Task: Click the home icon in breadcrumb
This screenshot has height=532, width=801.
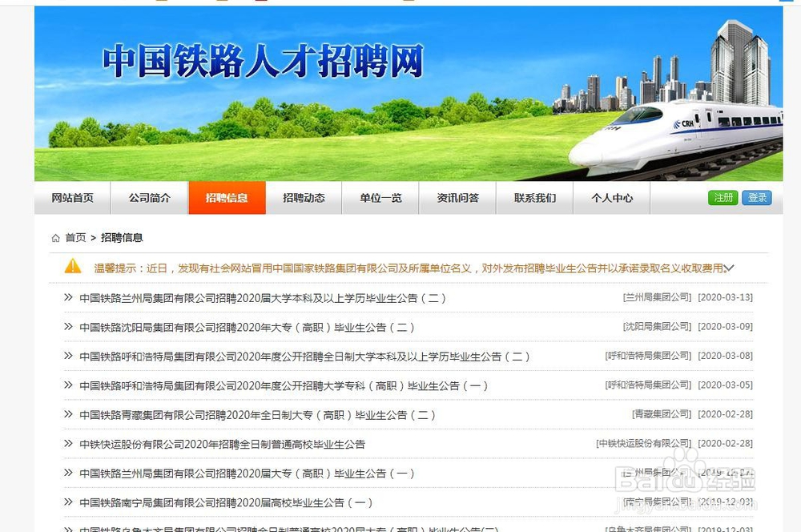Action: tap(56, 238)
